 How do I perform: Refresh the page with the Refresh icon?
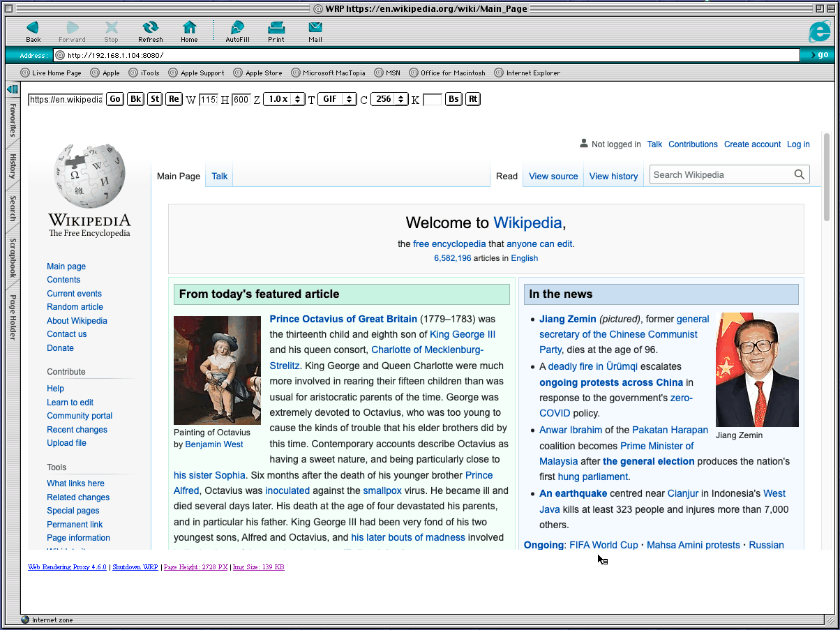pos(150,27)
